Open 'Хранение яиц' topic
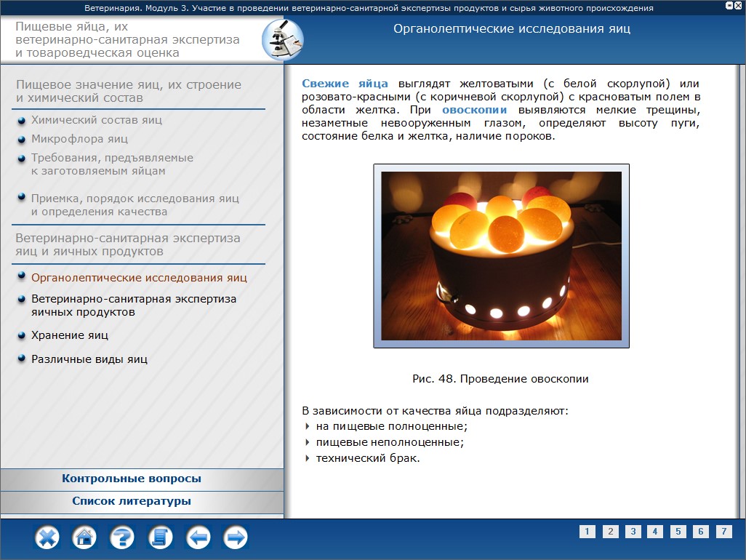This screenshot has height=560, width=746. (x=70, y=335)
